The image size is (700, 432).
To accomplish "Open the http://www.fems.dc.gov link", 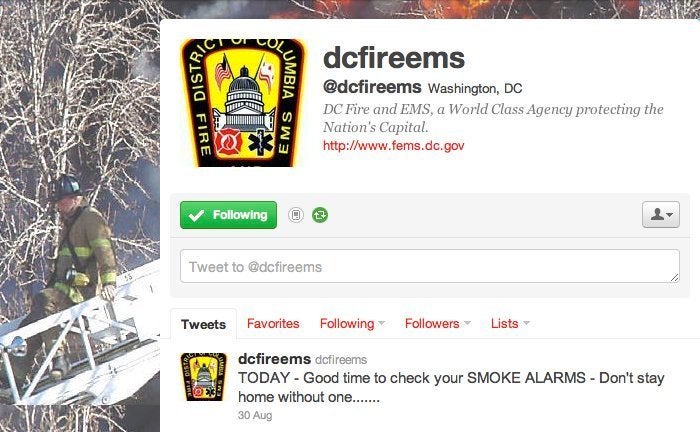I will coord(393,145).
